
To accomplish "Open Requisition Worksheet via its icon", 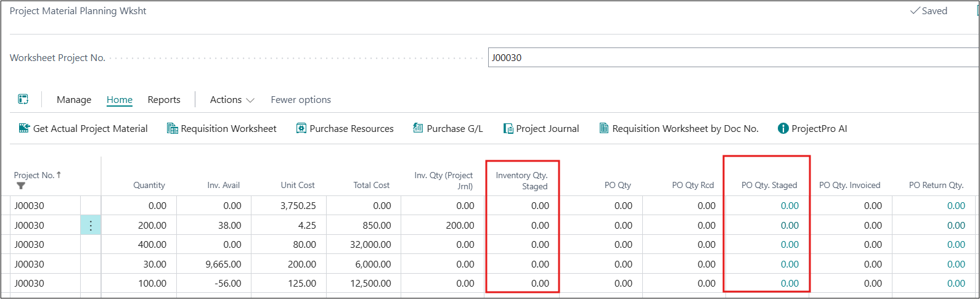I will point(173,128).
